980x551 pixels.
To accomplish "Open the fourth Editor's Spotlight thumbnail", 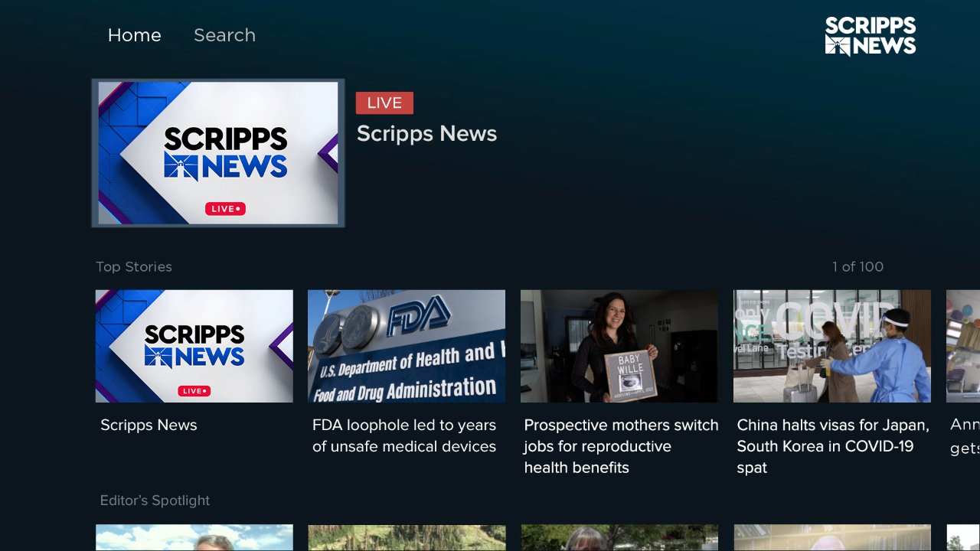I will (832, 538).
